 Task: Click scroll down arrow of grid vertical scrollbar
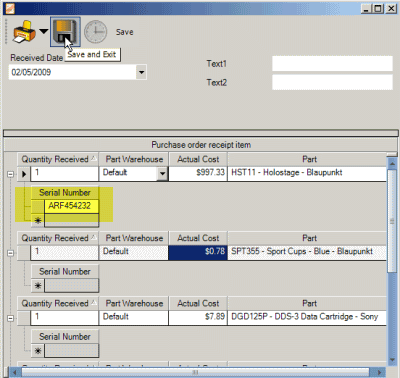pyautogui.click(x=392, y=360)
